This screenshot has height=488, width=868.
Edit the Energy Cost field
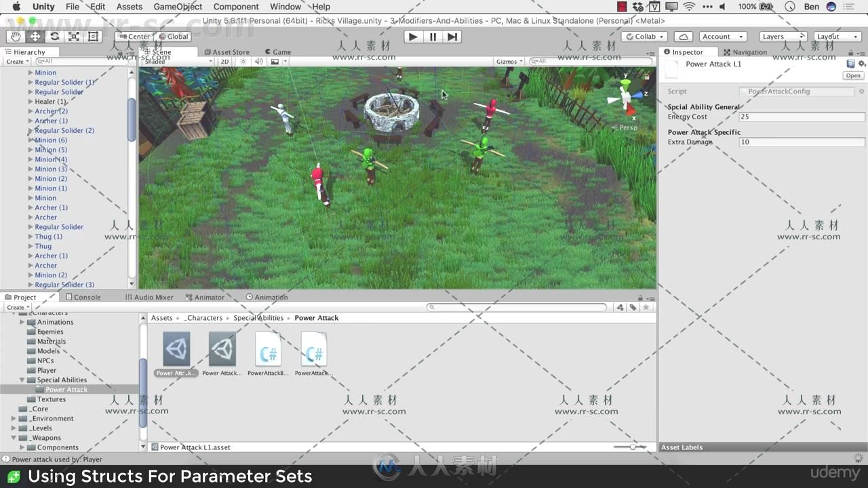click(802, 117)
